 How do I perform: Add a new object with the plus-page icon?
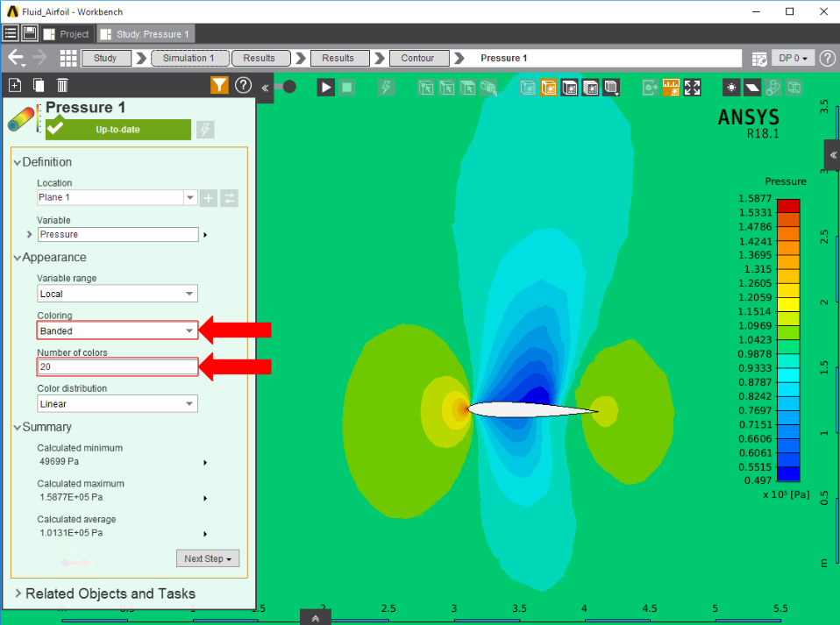(x=15, y=85)
